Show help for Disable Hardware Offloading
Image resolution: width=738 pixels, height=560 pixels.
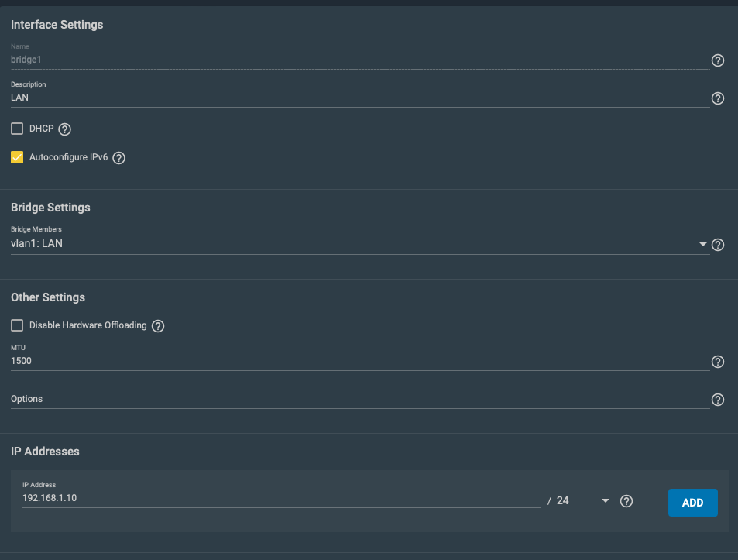[158, 325]
